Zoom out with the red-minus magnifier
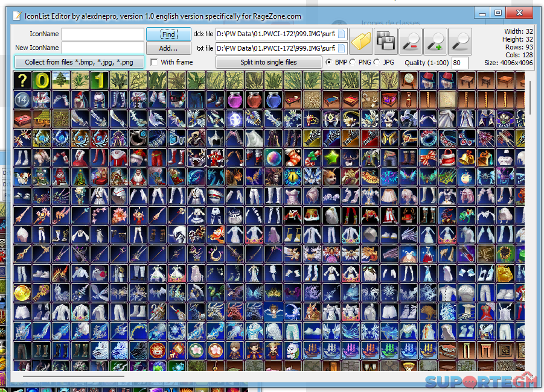The width and height of the screenshot is (544, 392). (411, 42)
